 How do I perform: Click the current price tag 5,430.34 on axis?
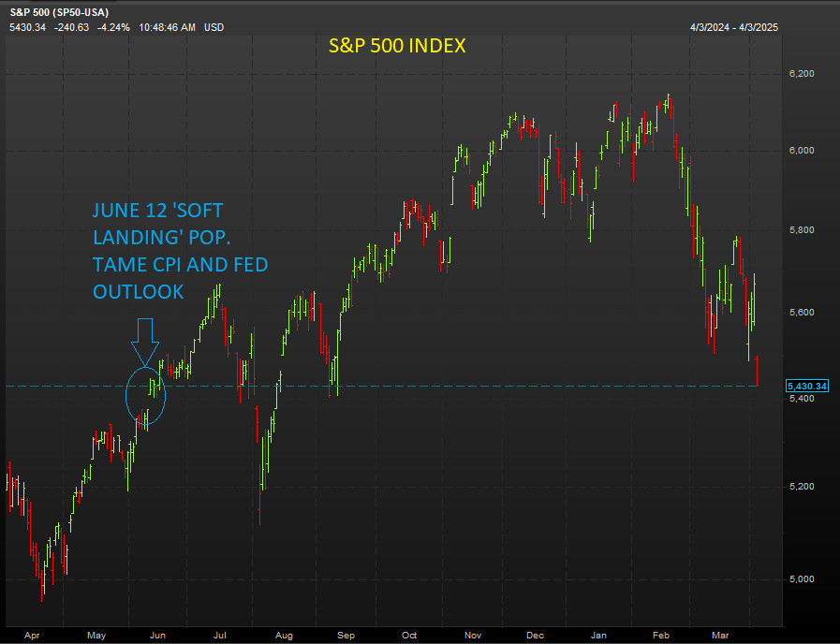click(x=807, y=386)
